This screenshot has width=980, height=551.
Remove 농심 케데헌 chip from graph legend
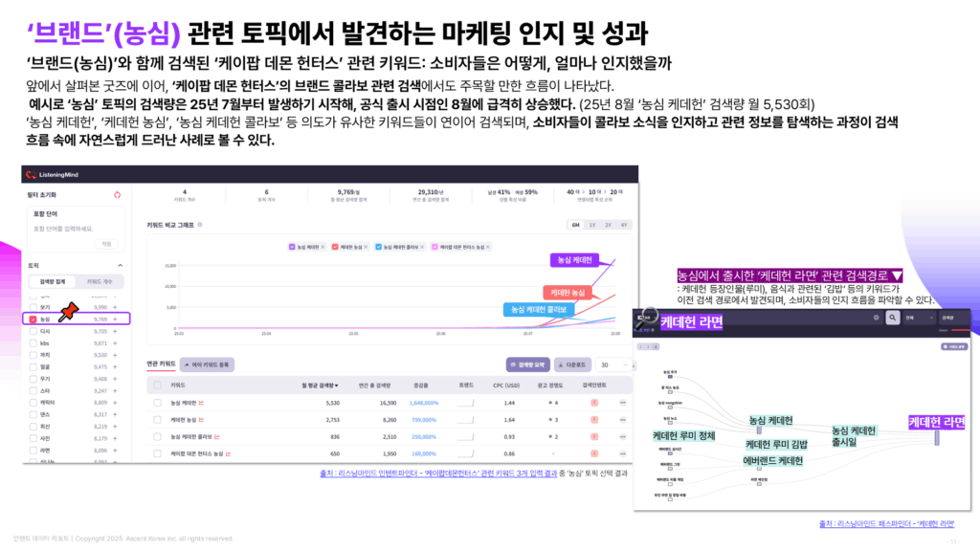(x=323, y=247)
